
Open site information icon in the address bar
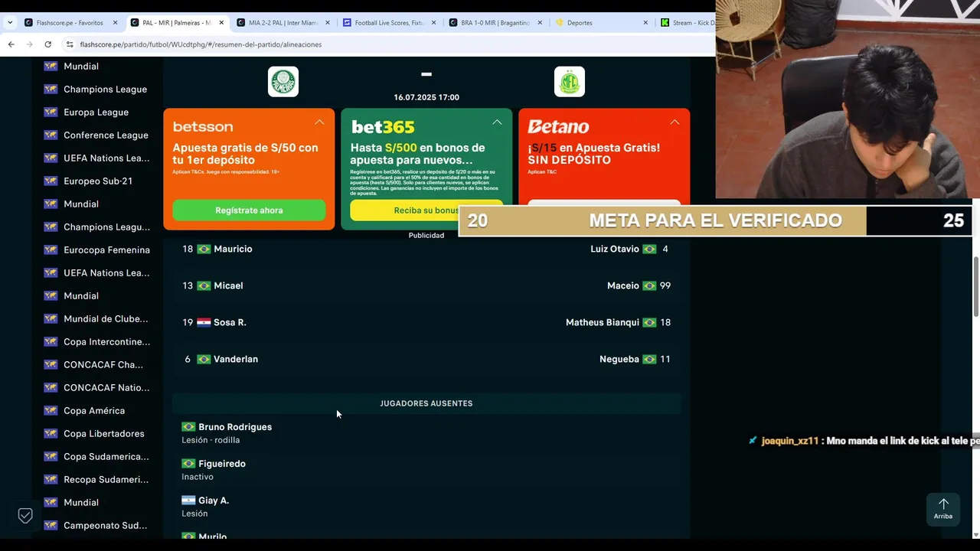[x=70, y=44]
